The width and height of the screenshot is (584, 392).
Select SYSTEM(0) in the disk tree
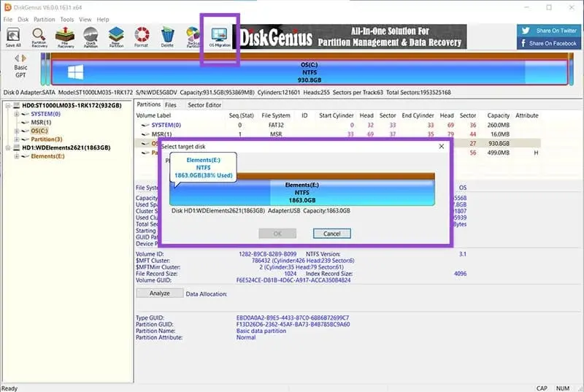45,114
